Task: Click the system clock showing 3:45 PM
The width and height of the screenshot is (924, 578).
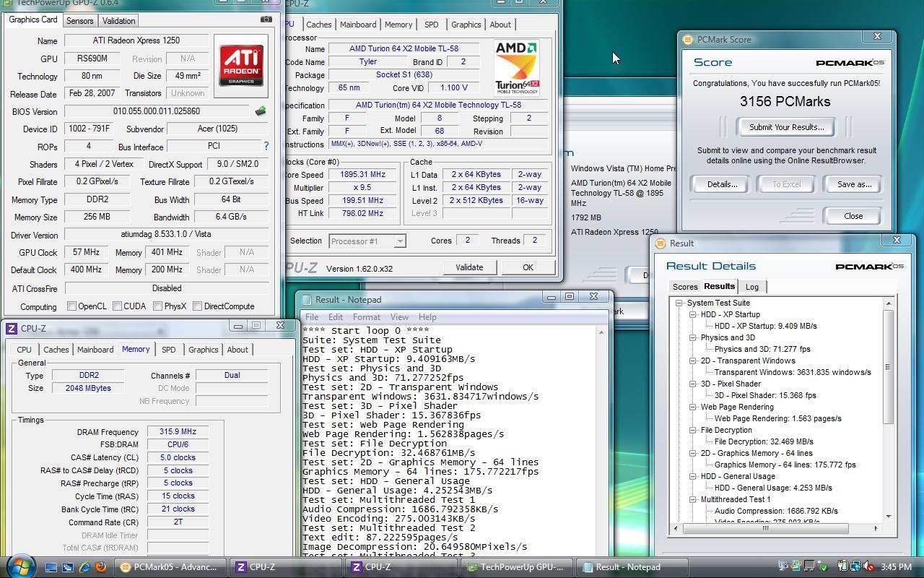Action: [896, 567]
